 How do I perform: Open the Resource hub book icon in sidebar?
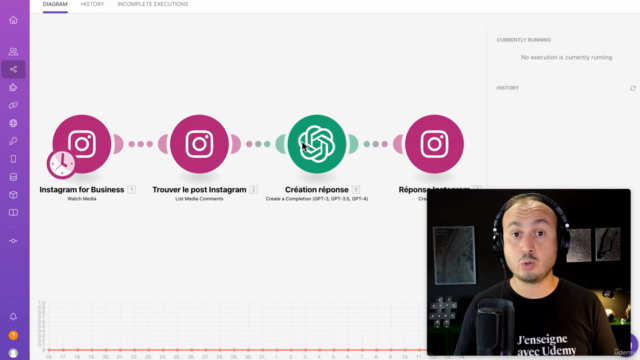13,213
